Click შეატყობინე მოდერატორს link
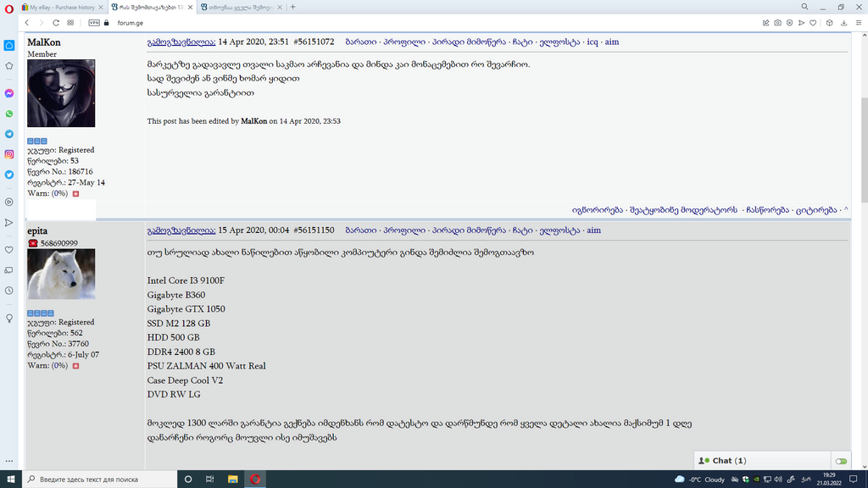868x488 pixels. pos(683,210)
